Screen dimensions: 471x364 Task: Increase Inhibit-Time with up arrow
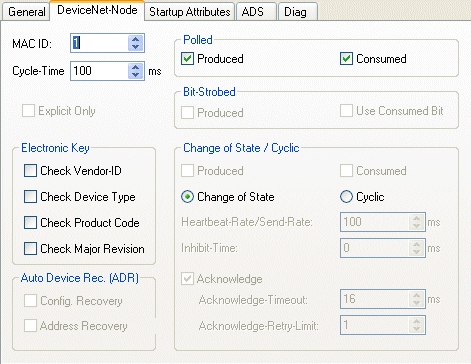tap(417, 244)
